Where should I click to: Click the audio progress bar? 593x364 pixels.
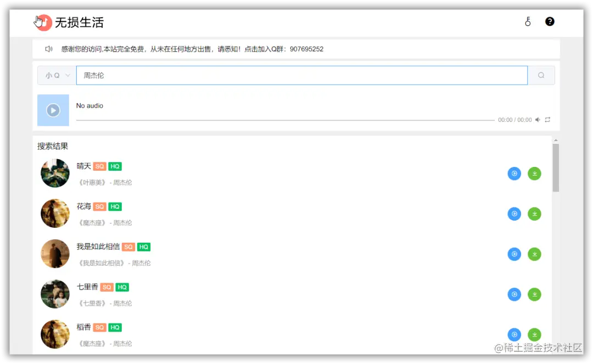pos(285,120)
